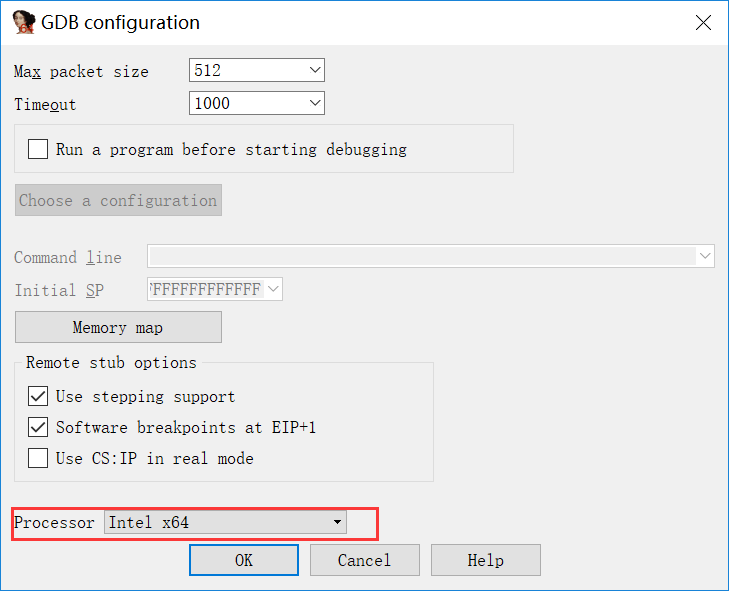Expand the Timeout dropdown list
This screenshot has width=729, height=591.
(315, 102)
